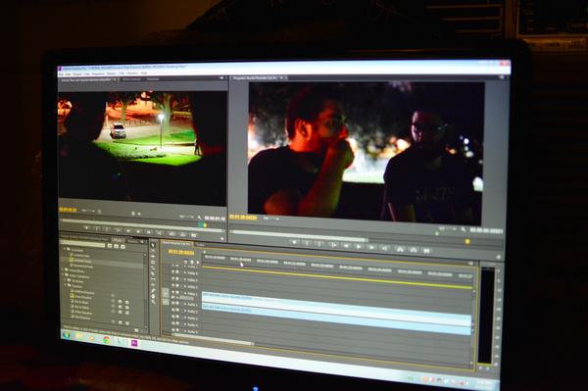Select the Rate Stretch tool
The width and height of the screenshot is (588, 391).
tap(153, 269)
